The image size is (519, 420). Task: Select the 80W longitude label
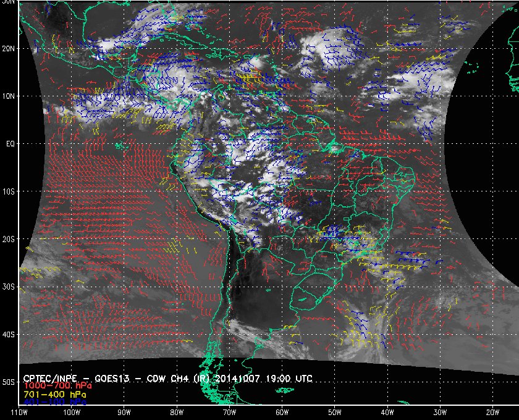(177, 412)
